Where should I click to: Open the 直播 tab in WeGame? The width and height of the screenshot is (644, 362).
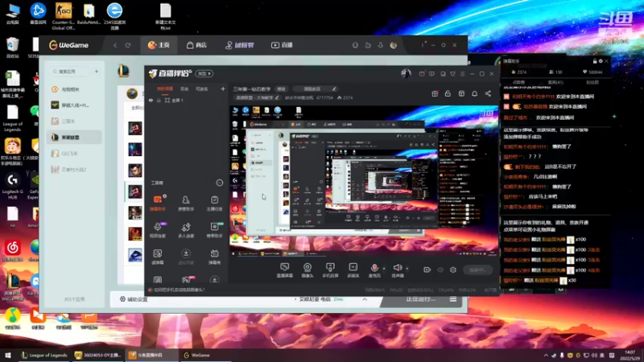click(x=282, y=45)
